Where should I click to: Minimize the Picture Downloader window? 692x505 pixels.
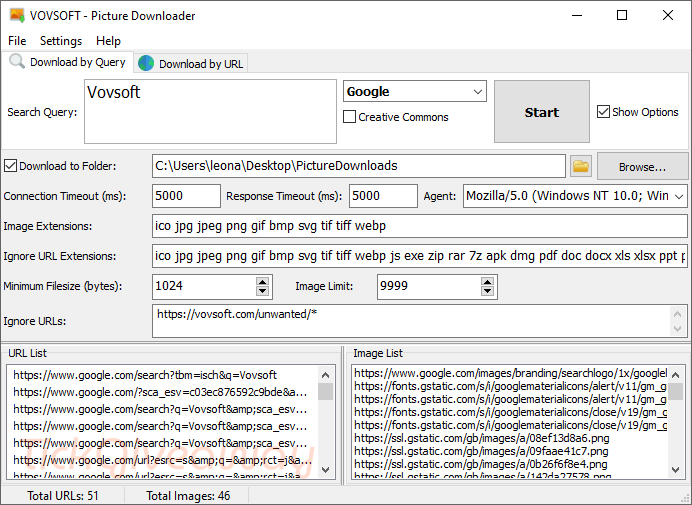click(577, 15)
